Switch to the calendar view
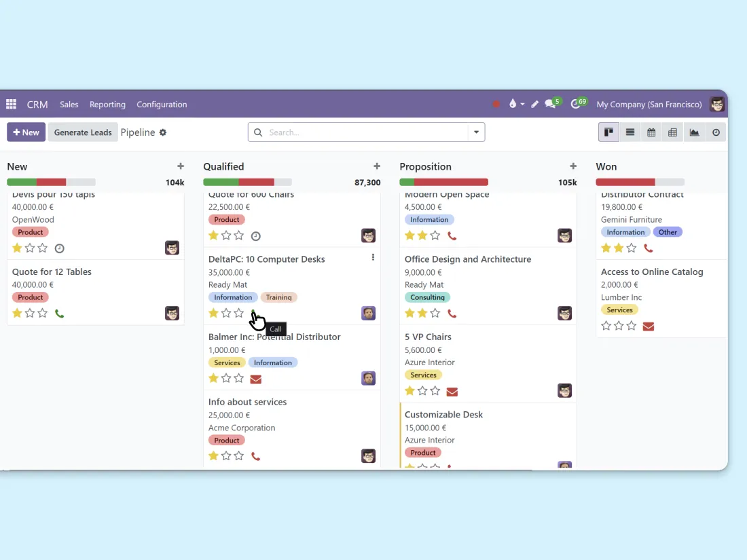747x560 pixels. point(651,132)
